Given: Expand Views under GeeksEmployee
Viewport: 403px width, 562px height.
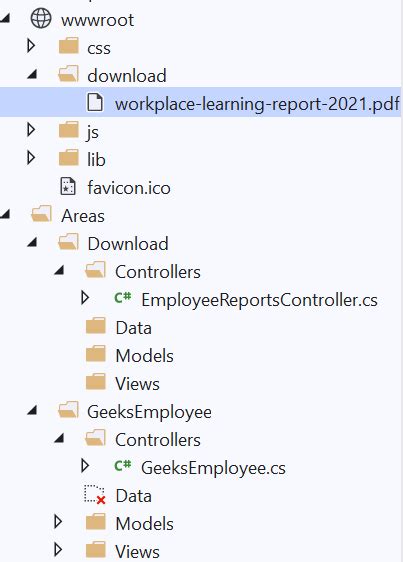Looking at the screenshot, I should click(58, 549).
